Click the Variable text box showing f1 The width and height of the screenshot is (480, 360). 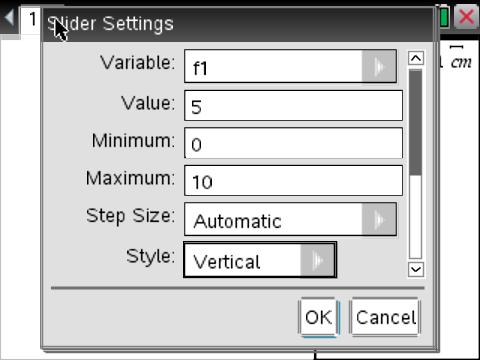(x=273, y=66)
